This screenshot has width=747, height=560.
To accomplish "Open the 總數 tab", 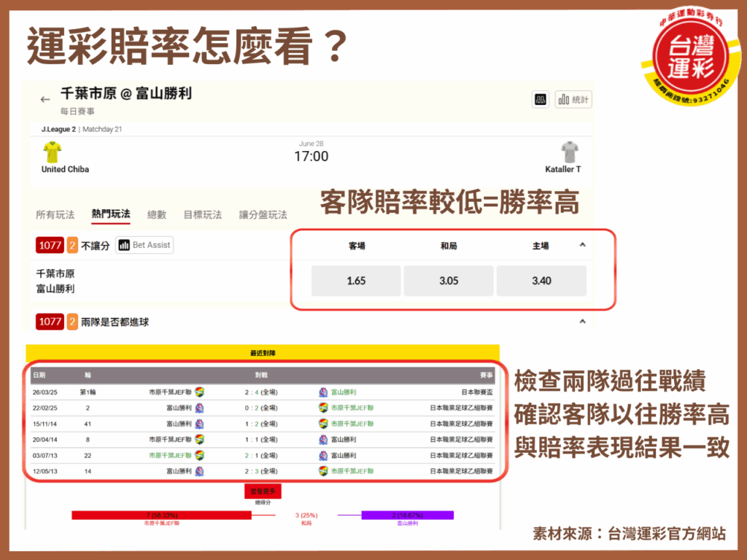I will pos(157,215).
